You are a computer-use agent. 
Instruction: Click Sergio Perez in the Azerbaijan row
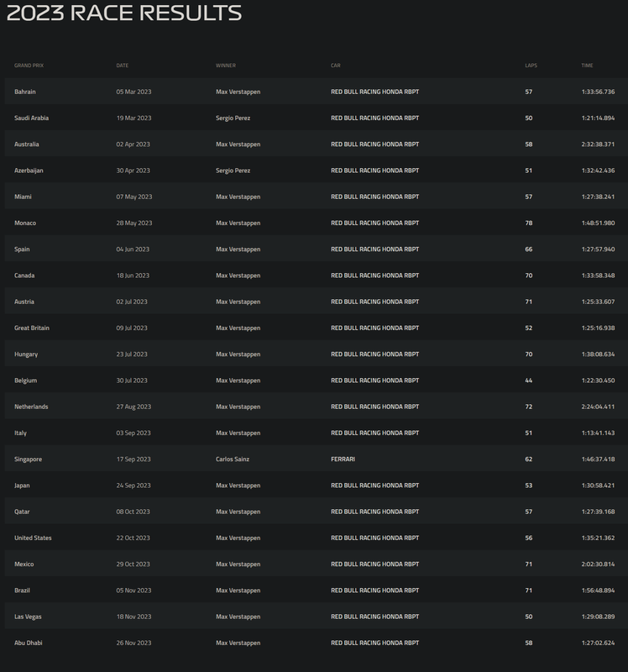(x=233, y=171)
